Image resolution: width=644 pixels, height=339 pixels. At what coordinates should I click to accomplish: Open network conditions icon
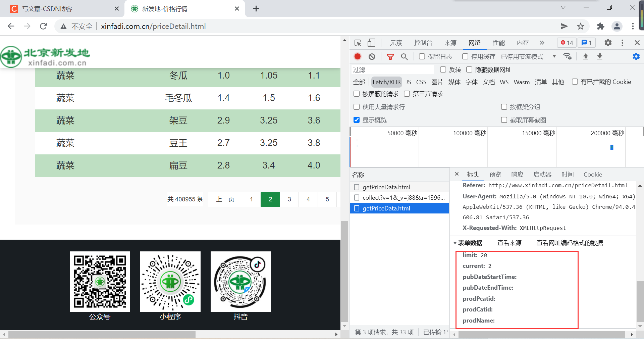coord(567,56)
